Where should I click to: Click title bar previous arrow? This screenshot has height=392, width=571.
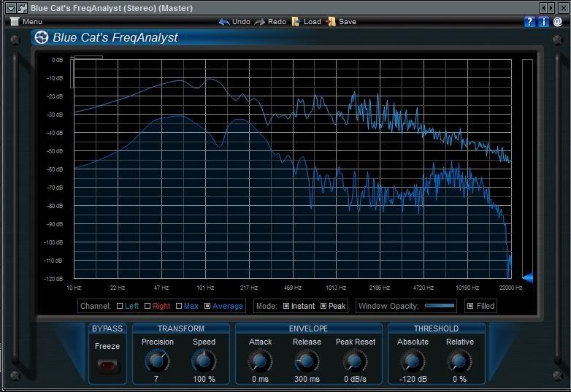pyautogui.click(x=544, y=7)
